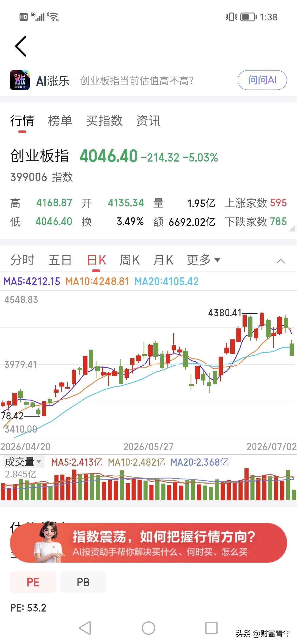Screen dimensions: 297x644
Task: Tap the MA20:4105.42 indicator label
Action: click(x=167, y=281)
